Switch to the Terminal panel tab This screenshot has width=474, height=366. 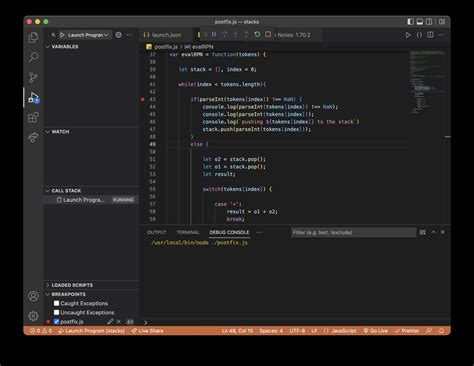188,232
